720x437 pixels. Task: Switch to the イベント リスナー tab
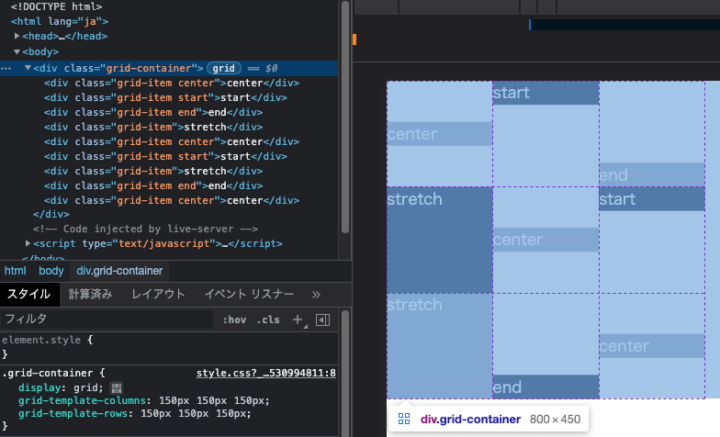(249, 294)
